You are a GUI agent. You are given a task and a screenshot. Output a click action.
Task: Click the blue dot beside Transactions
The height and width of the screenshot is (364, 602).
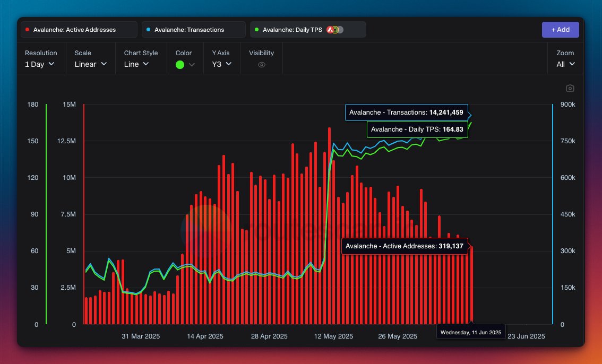tap(149, 30)
